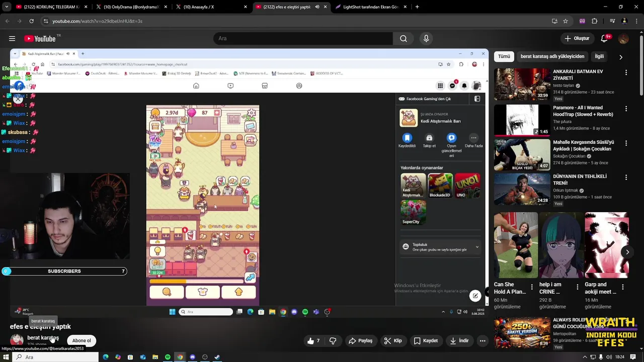Show more Shorts with the next arrow
The width and height of the screenshot is (644, 362).
click(x=627, y=252)
